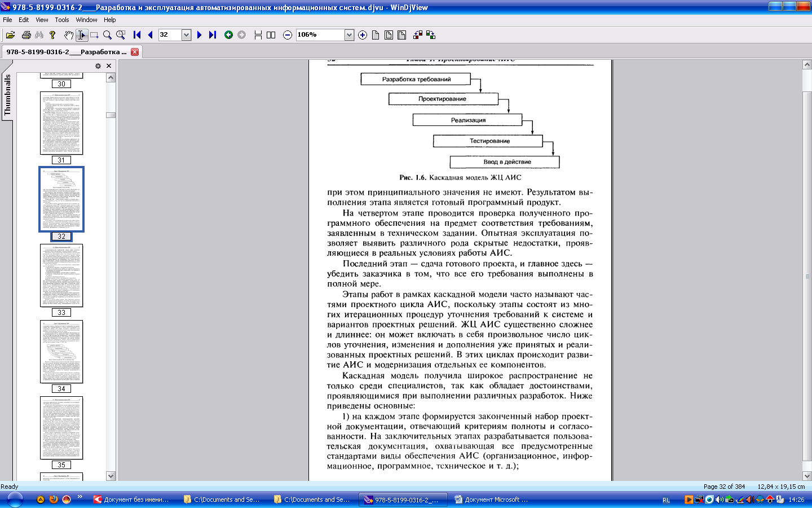Click the yellow Help question mark icon
812x508 pixels.
[52, 35]
